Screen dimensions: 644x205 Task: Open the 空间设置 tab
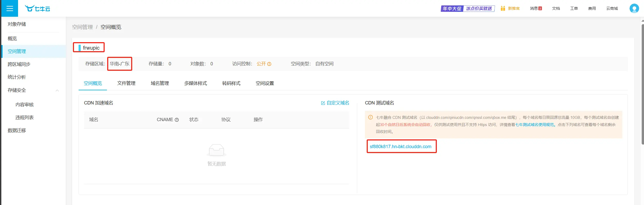[x=265, y=83]
